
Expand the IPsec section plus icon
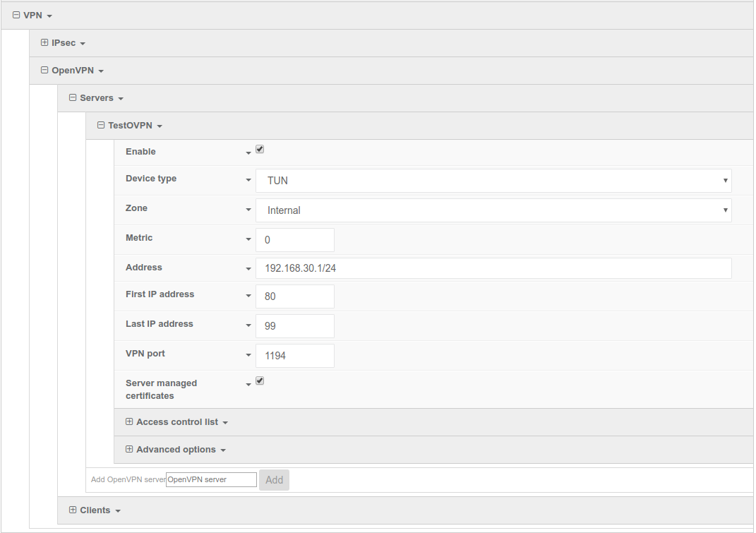tap(44, 42)
